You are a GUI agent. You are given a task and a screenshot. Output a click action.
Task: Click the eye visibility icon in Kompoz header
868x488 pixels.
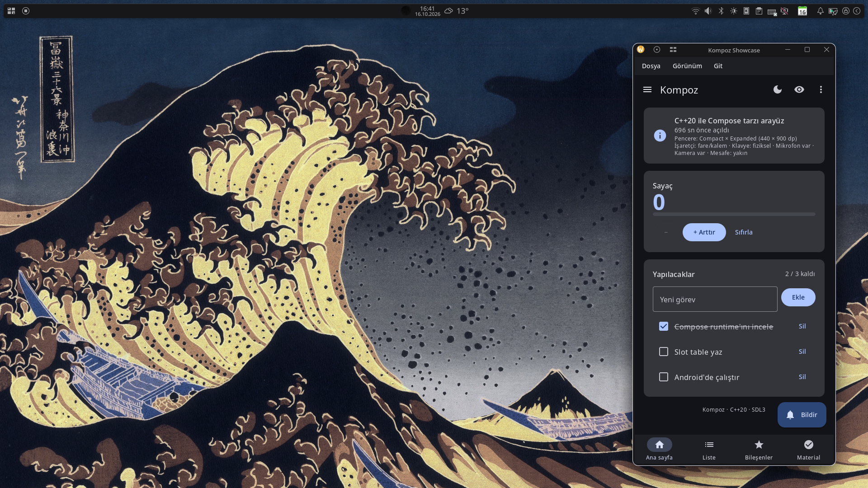pyautogui.click(x=799, y=89)
